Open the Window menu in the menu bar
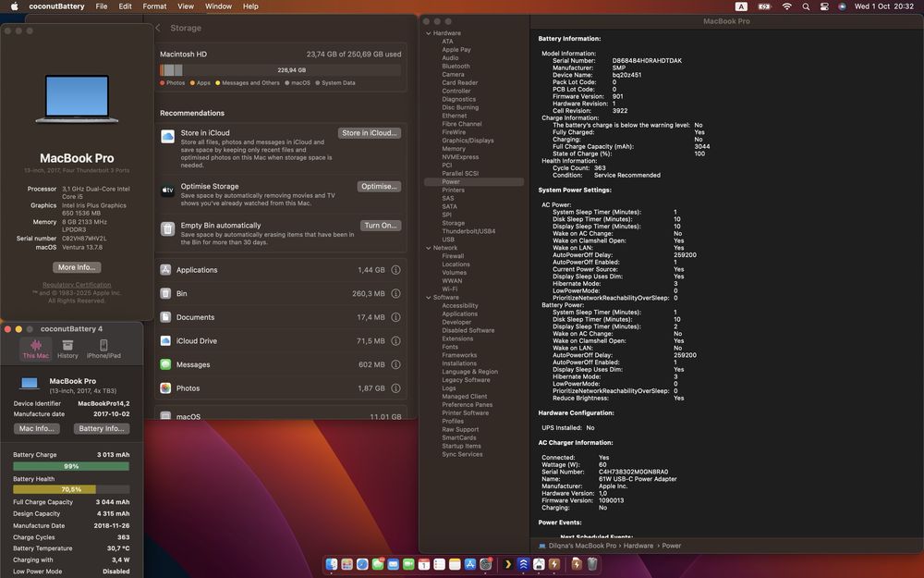 (x=218, y=6)
